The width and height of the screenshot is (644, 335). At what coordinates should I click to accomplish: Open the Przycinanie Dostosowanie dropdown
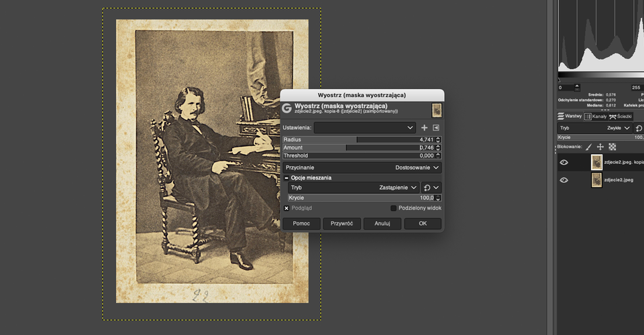(362, 167)
